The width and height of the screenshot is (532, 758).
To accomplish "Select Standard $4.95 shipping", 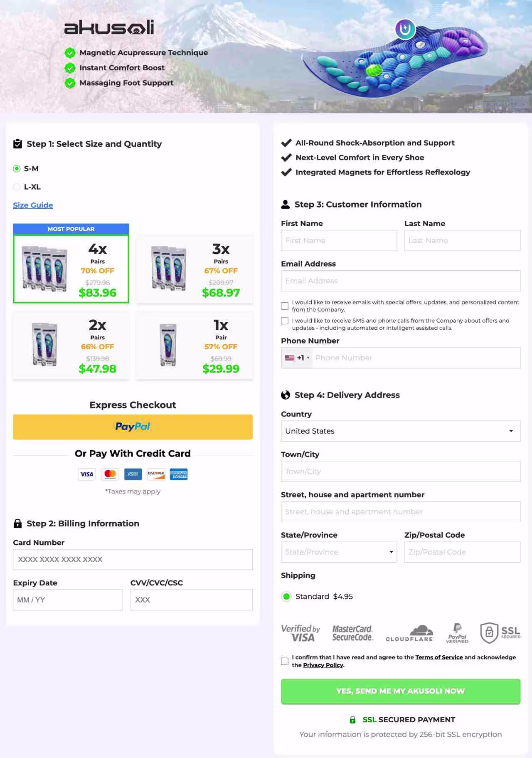I will (286, 597).
